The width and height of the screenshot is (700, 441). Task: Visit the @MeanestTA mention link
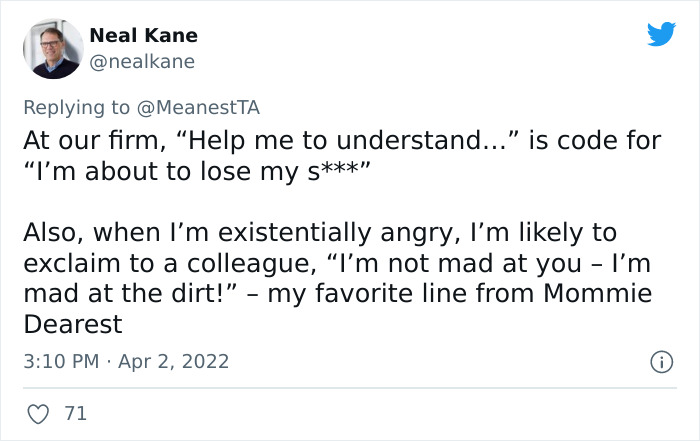tap(202, 105)
